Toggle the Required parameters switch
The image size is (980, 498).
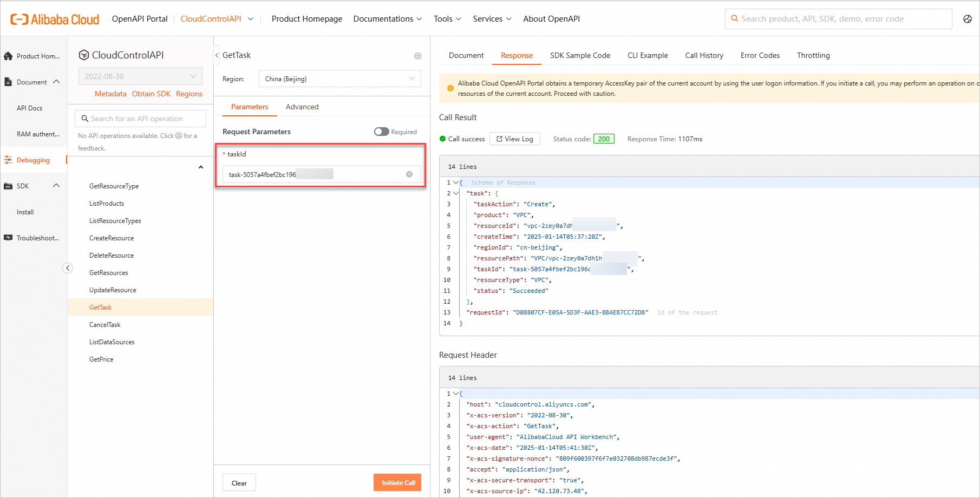[x=382, y=132]
